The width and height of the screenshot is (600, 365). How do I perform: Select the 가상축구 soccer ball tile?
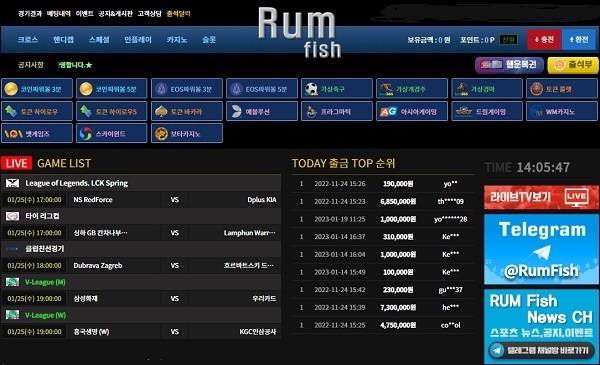coord(337,89)
